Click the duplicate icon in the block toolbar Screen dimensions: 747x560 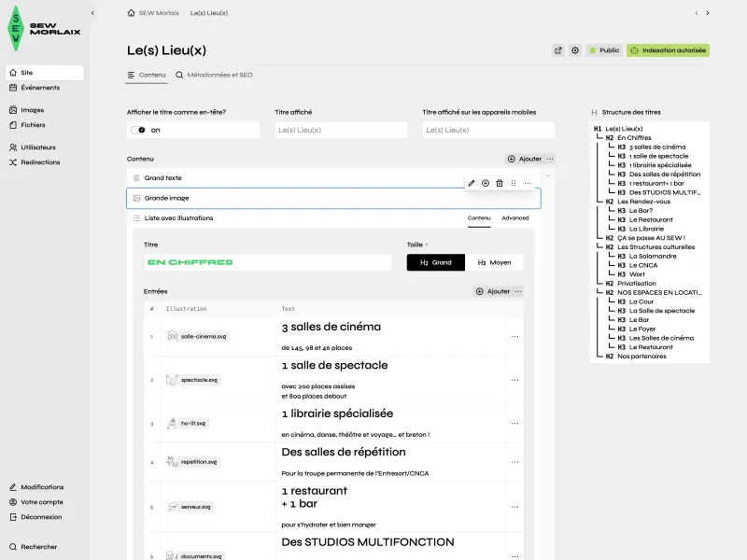coord(486,183)
